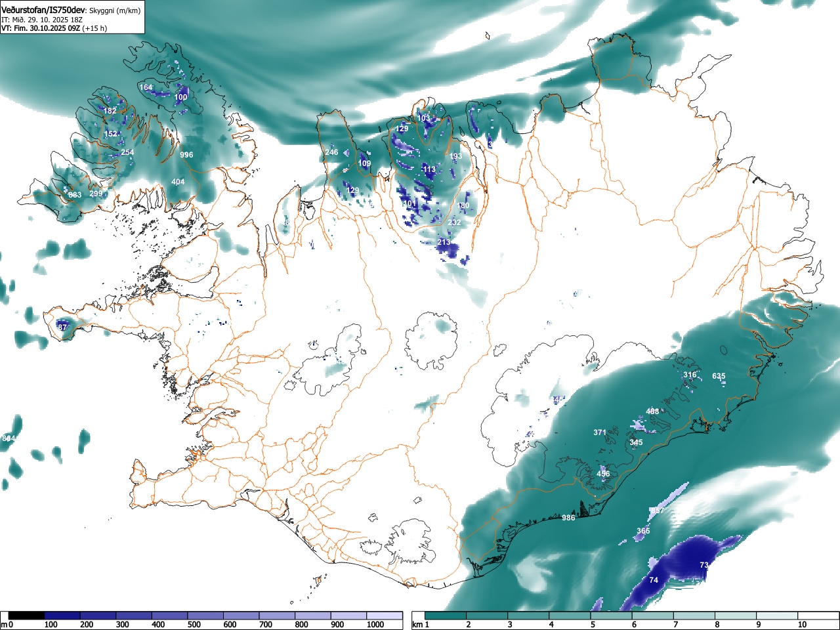This screenshot has width=840, height=630.
Task: Click the black 0–100 m legend swatch
Action: 26,616
